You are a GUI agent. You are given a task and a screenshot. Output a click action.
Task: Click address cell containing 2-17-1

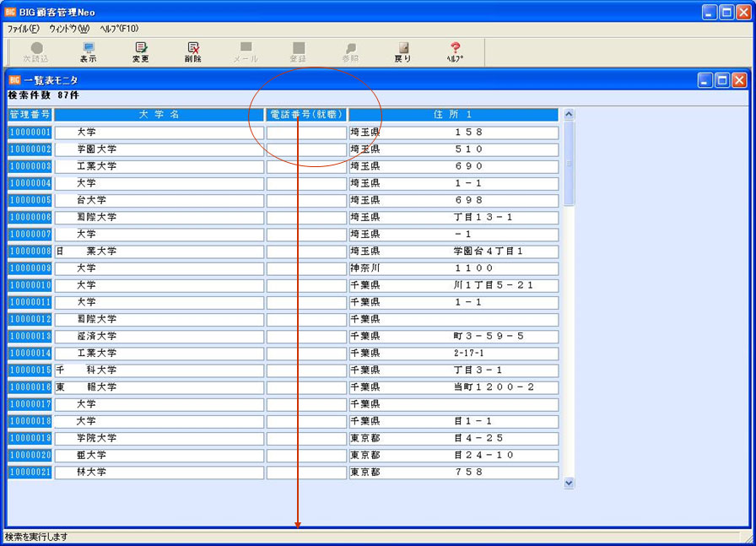click(x=454, y=354)
